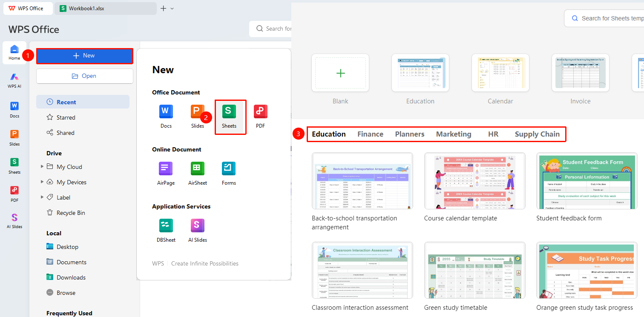
Task: Create a new AirPage online document
Action: coord(166,173)
